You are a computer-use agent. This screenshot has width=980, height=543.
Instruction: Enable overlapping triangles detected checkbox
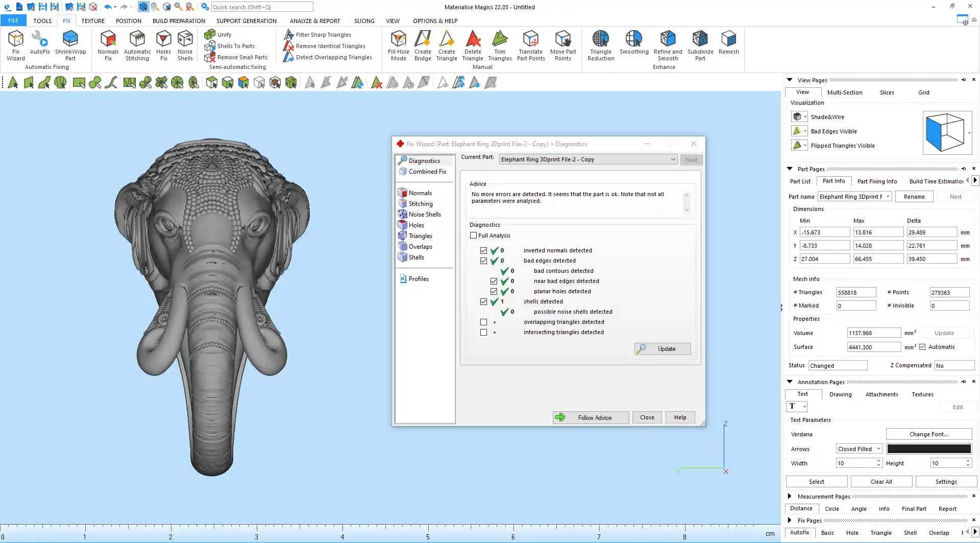[483, 322]
